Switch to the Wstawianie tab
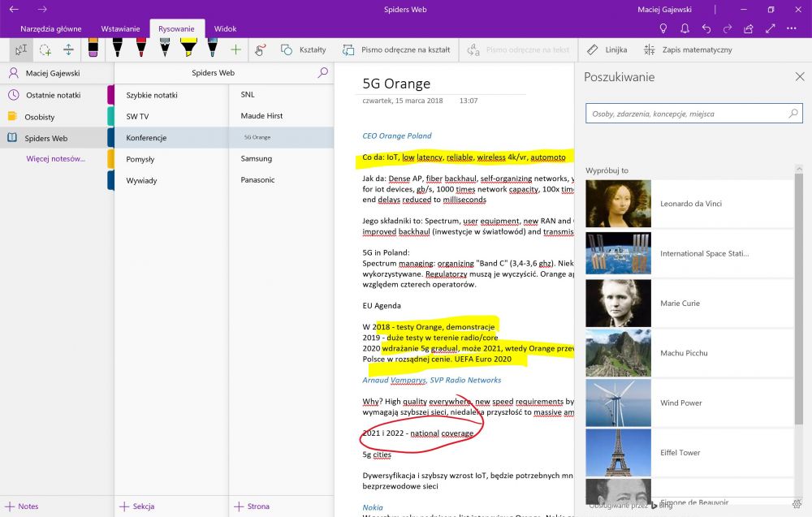812x517 pixels. coord(120,29)
